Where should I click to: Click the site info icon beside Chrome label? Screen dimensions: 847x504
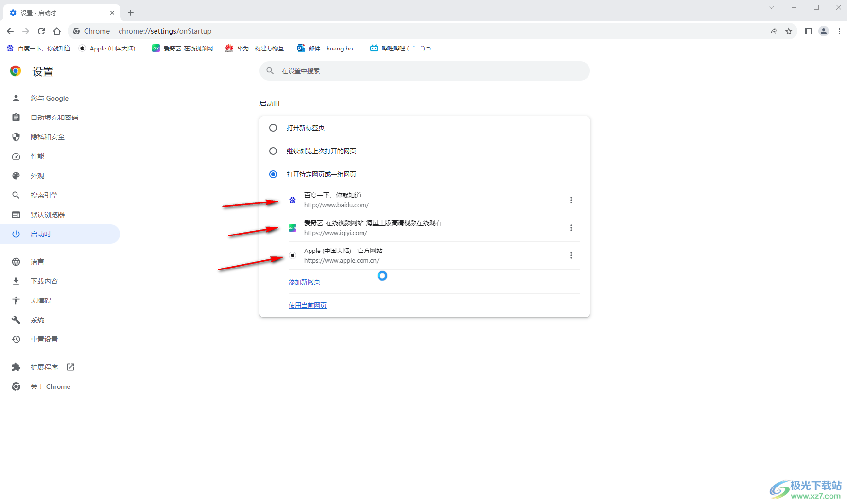76,31
